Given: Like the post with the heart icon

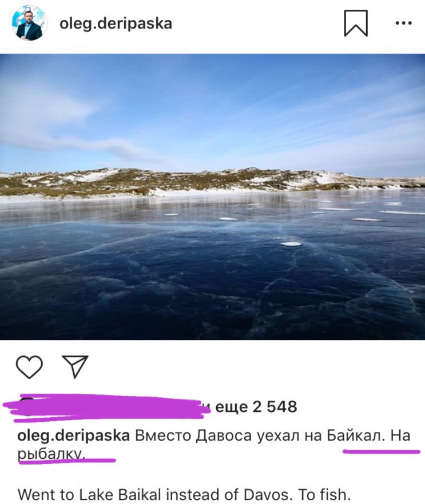Looking at the screenshot, I should (x=29, y=366).
